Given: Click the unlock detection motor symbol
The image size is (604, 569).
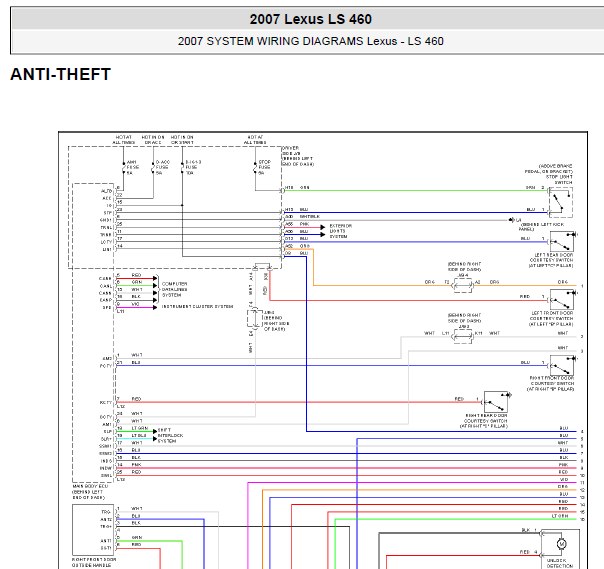Looking at the screenshot, I should coord(561,544).
